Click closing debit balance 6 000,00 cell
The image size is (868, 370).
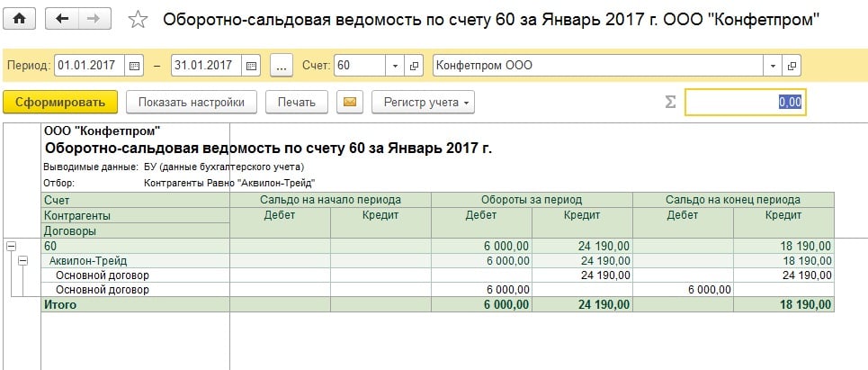pos(683,289)
